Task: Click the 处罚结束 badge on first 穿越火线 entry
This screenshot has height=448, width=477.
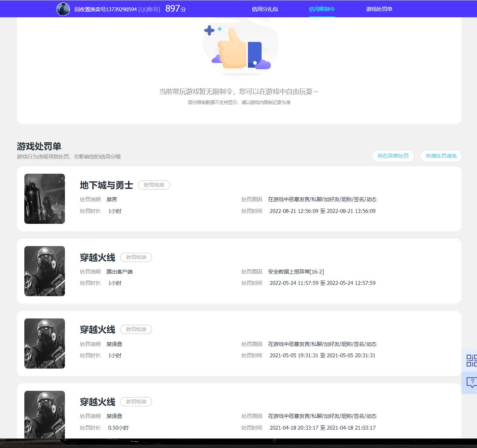Action: [136, 257]
